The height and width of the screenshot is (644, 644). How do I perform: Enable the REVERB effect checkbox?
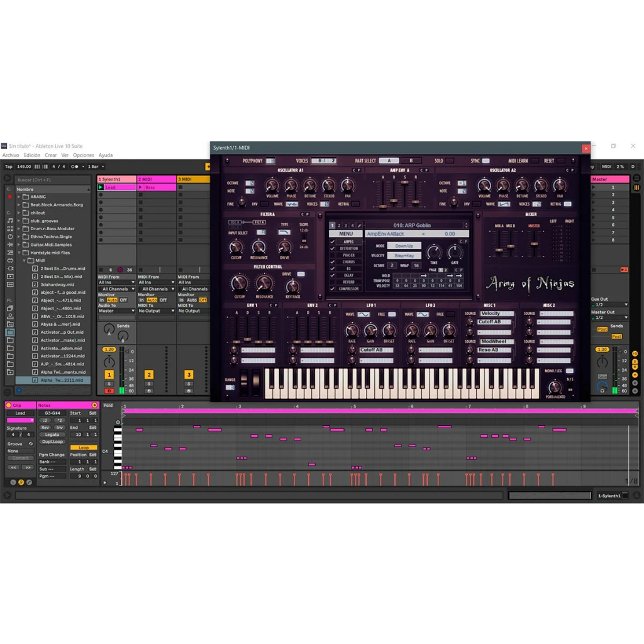(x=332, y=282)
